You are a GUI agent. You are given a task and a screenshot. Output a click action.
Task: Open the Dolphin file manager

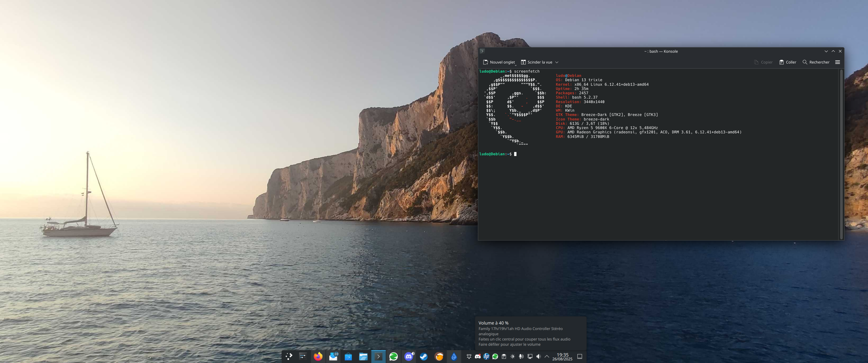363,356
